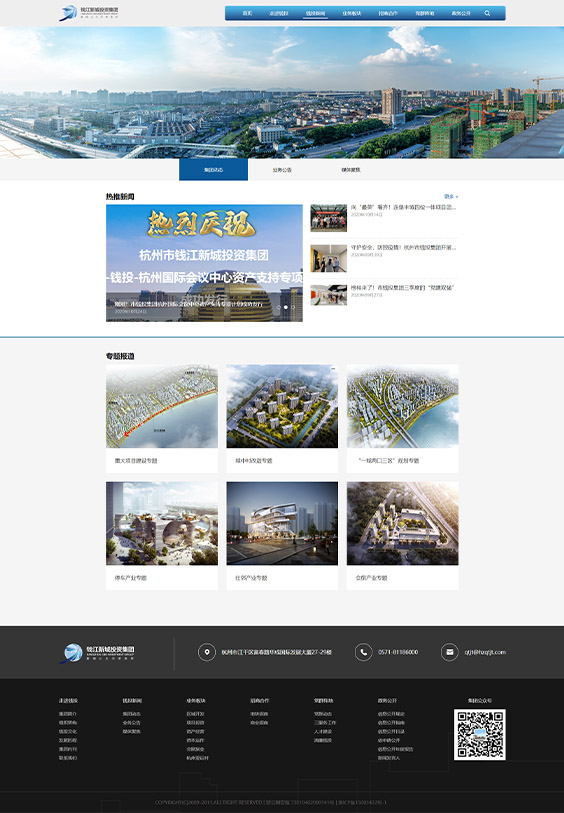Click the phone icon in footer
Viewport: 564px width, 813px height.
pos(363,652)
